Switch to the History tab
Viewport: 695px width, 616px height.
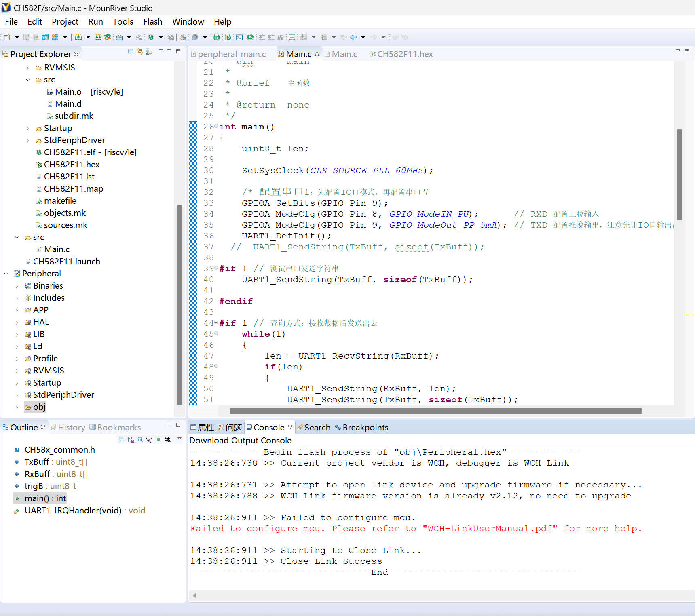68,428
